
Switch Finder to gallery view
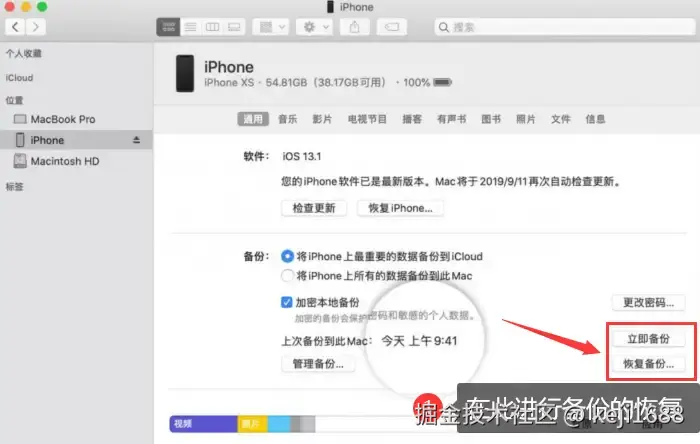point(234,27)
